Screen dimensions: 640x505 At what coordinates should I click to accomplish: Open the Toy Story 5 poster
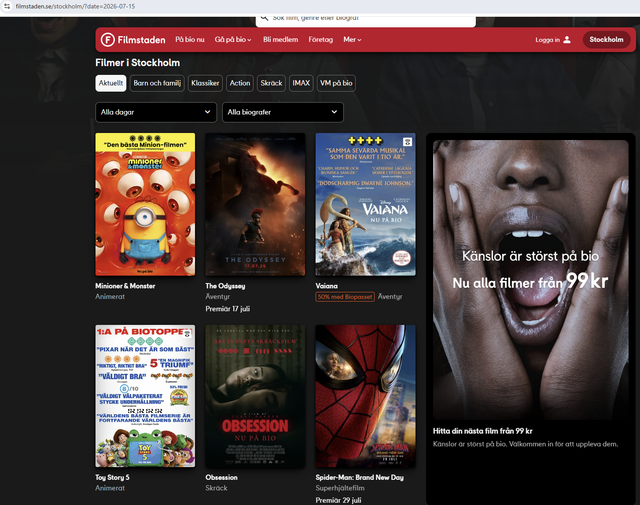click(145, 396)
